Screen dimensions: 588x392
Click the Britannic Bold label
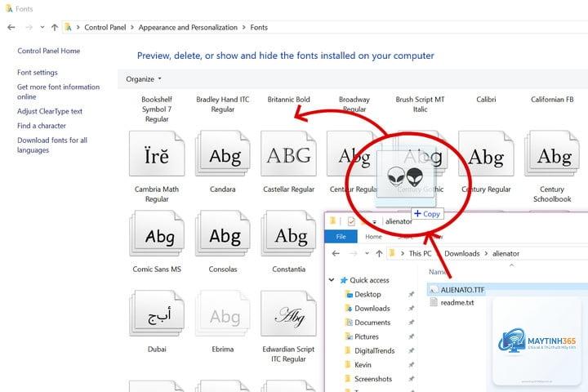click(289, 100)
